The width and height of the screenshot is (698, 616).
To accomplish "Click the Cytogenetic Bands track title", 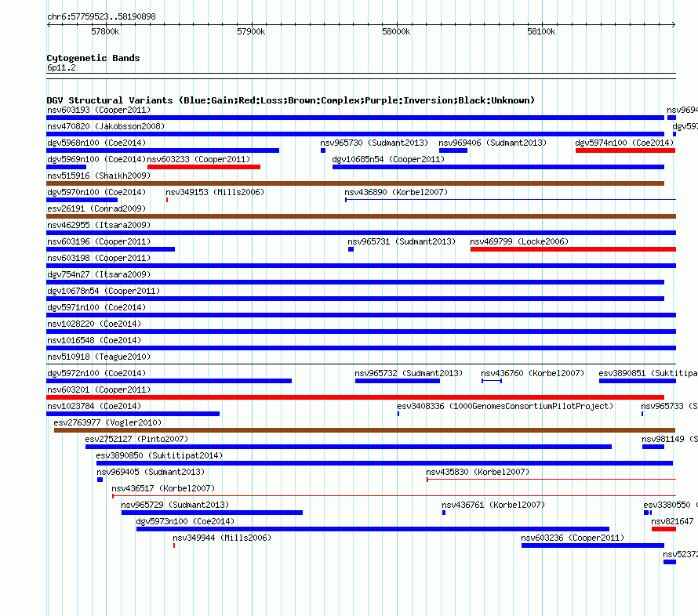I will click(93, 58).
